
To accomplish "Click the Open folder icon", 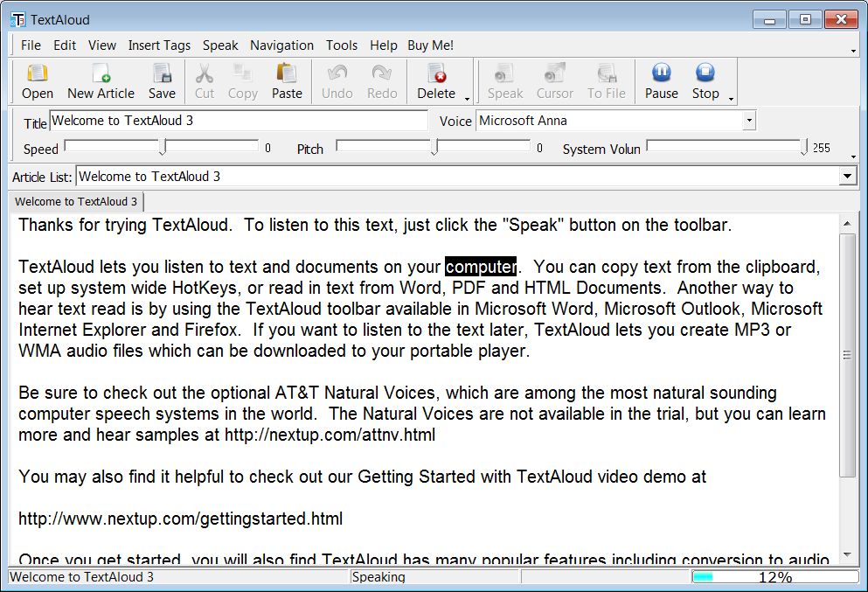I will tap(37, 73).
